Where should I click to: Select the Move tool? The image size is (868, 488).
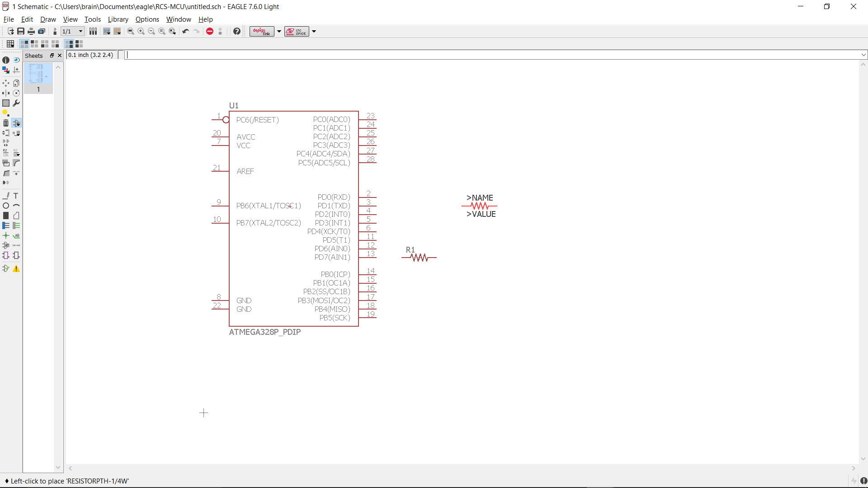click(x=6, y=83)
